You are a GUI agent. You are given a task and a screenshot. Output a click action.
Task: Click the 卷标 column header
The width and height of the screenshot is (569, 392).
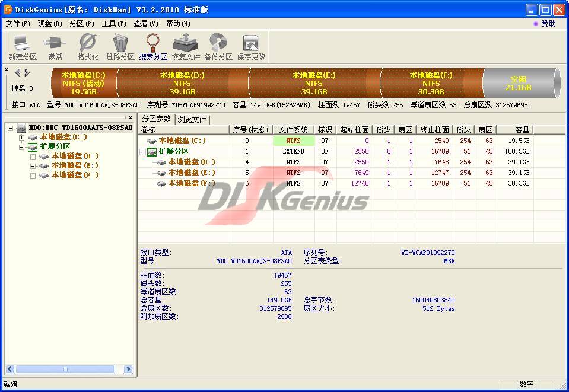[x=184, y=129]
